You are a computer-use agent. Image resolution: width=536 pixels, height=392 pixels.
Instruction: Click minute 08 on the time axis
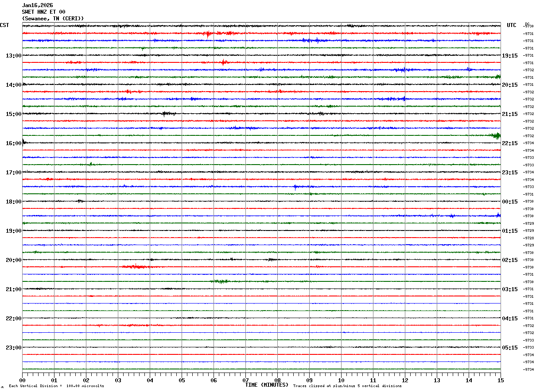tap(277, 380)
